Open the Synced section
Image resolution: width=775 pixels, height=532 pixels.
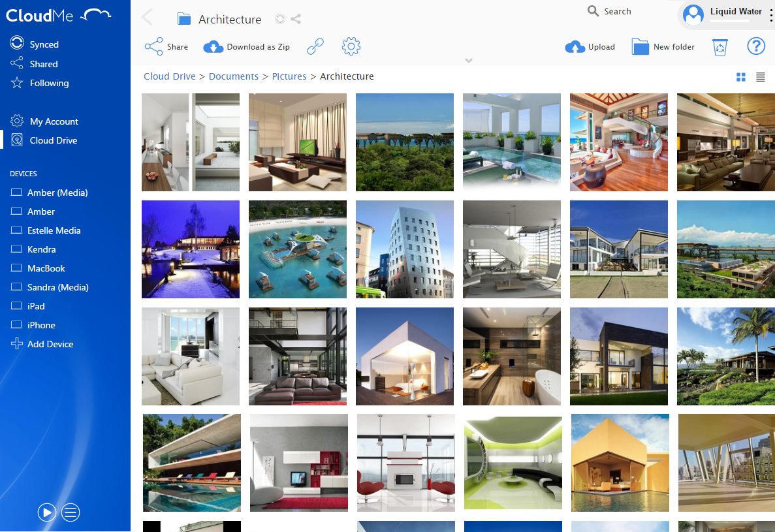[35, 44]
